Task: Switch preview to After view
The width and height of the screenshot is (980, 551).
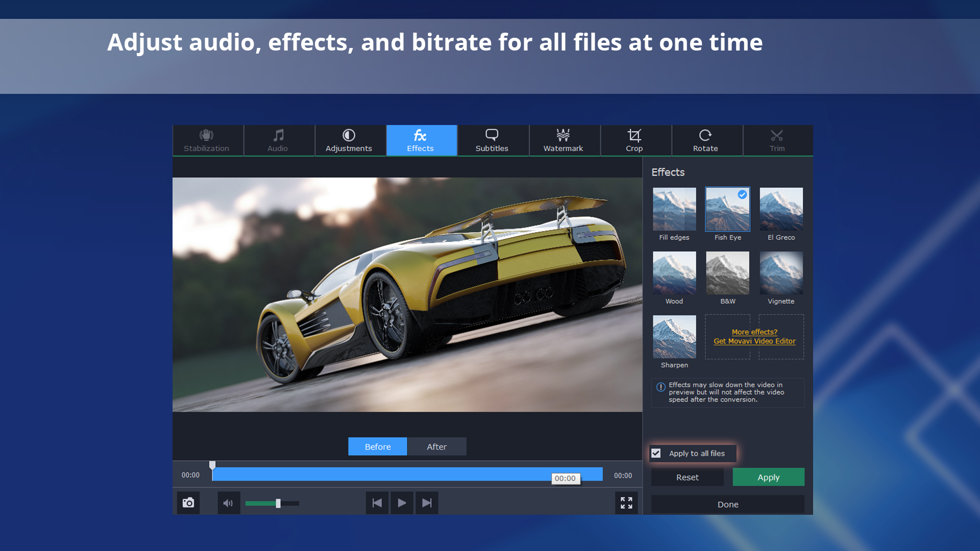Action: pyautogui.click(x=437, y=446)
